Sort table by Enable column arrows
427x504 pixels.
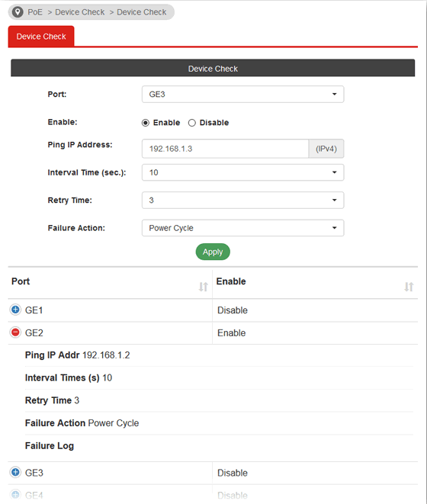tap(409, 287)
